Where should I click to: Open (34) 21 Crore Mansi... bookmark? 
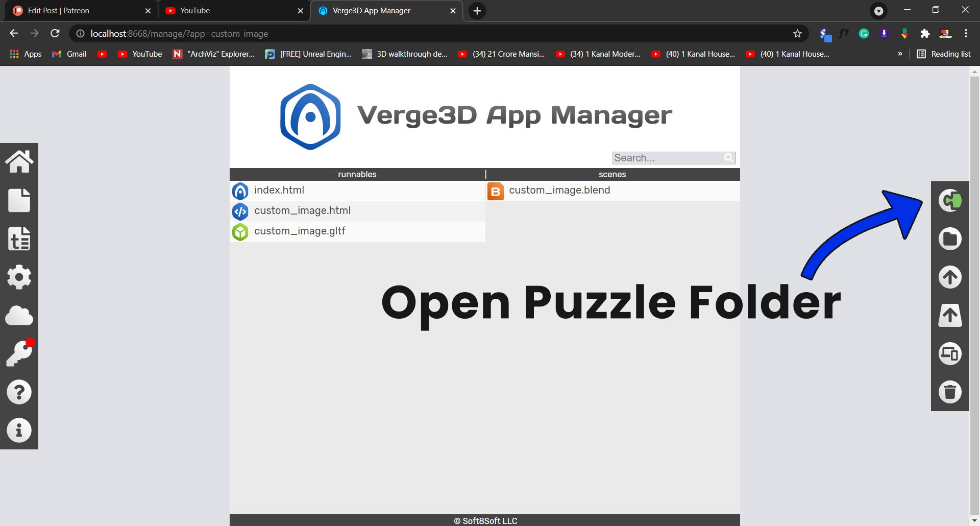pyautogui.click(x=501, y=54)
